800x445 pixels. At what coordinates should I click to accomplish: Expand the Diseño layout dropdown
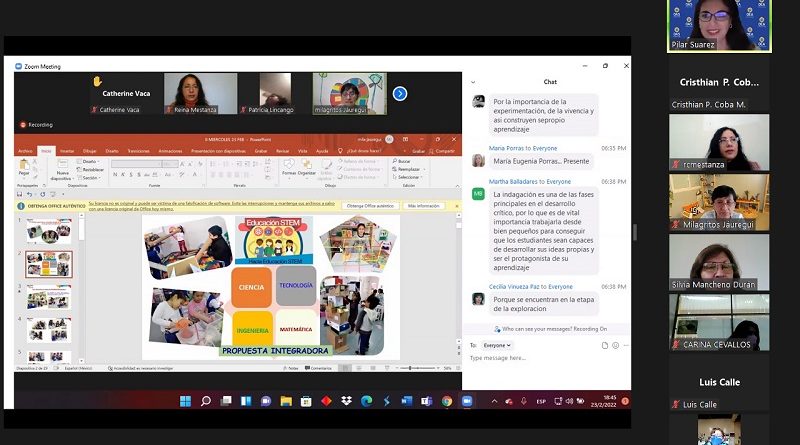87,161
